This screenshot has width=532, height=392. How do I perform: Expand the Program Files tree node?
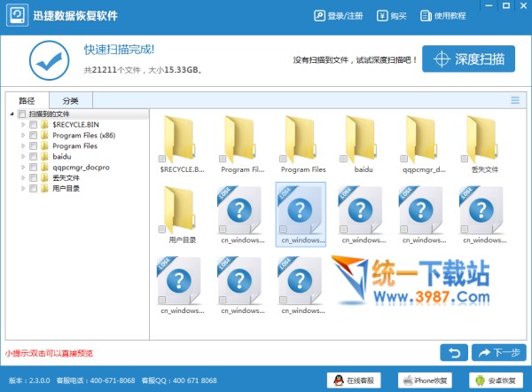(23, 146)
